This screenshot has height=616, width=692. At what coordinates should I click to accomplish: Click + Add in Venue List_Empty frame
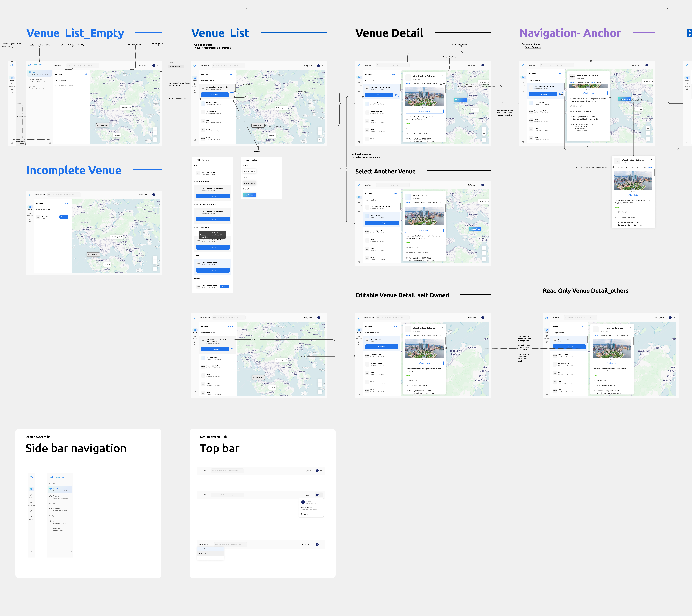pos(84,74)
